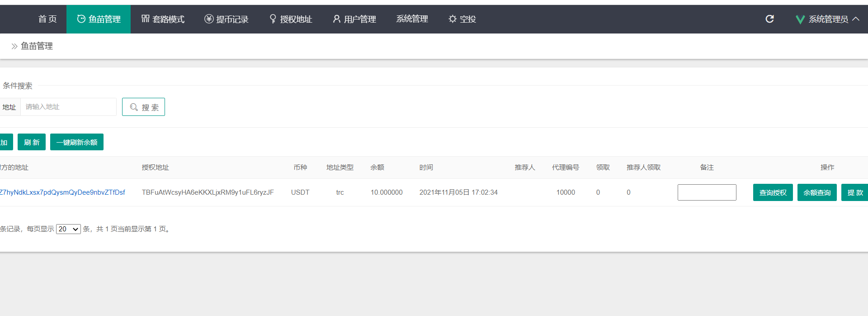Click the balance value 10.000000
This screenshot has height=316, width=868.
click(387, 192)
